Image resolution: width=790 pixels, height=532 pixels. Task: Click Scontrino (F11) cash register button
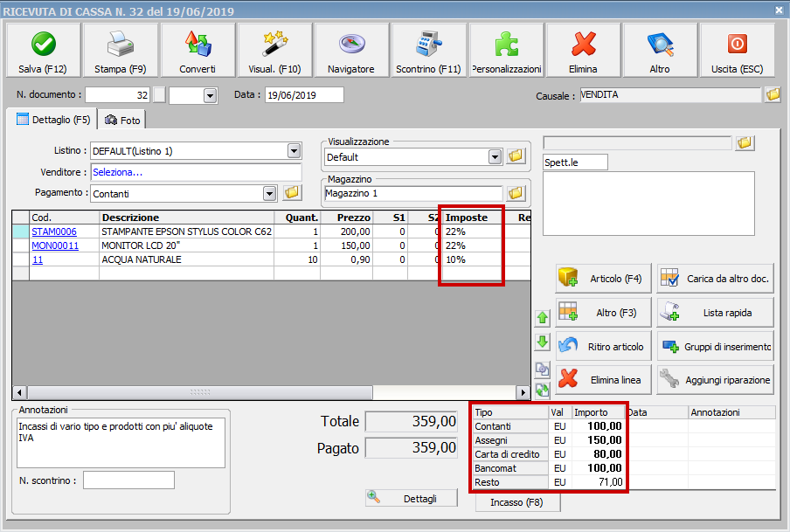tap(429, 50)
